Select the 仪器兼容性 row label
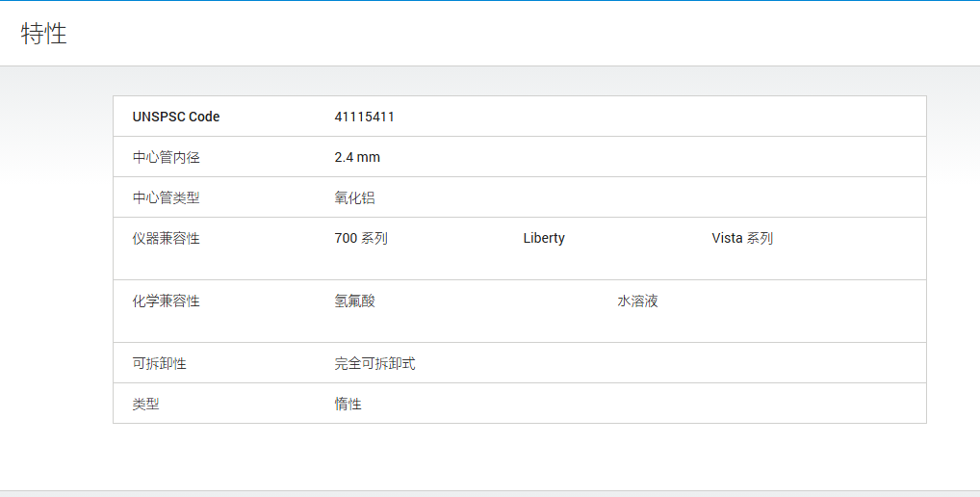The image size is (980, 497). 167,239
